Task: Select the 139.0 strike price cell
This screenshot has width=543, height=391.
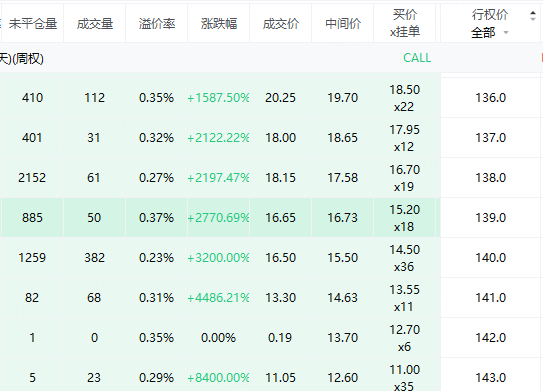Action: click(x=490, y=217)
